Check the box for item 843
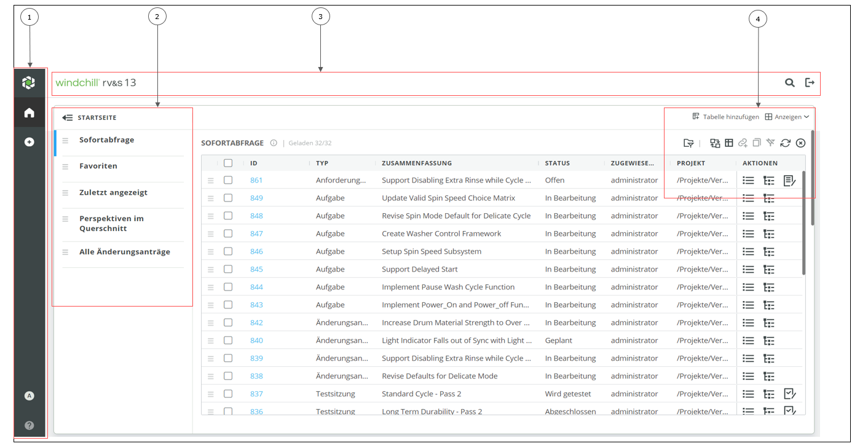 pyautogui.click(x=228, y=305)
